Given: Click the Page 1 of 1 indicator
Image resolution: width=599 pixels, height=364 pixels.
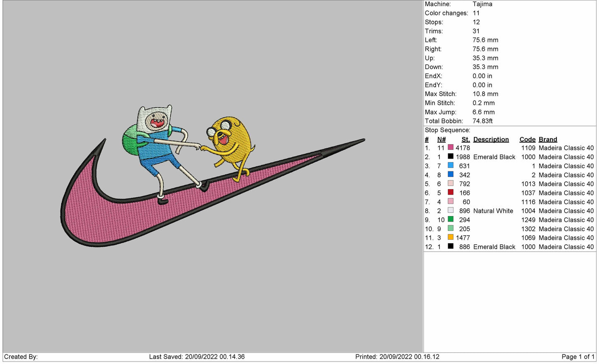Looking at the screenshot, I should (577, 357).
